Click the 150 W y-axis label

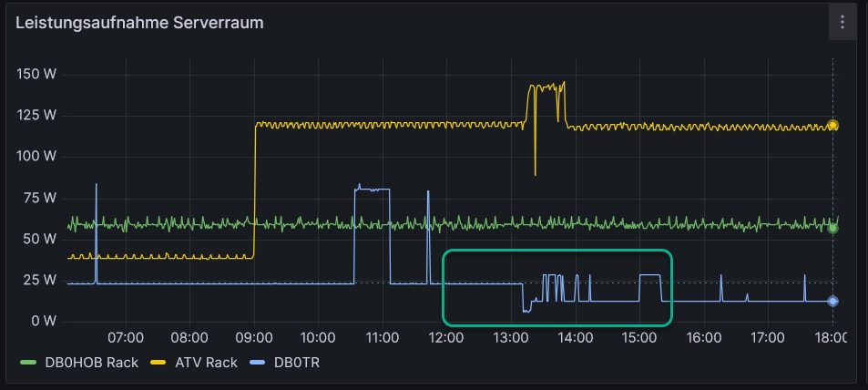[x=36, y=74]
